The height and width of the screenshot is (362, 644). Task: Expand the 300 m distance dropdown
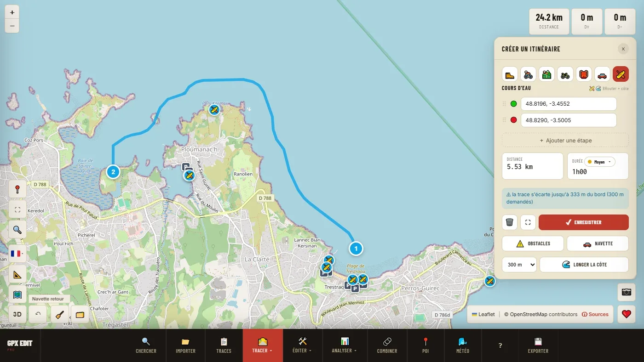point(519,265)
